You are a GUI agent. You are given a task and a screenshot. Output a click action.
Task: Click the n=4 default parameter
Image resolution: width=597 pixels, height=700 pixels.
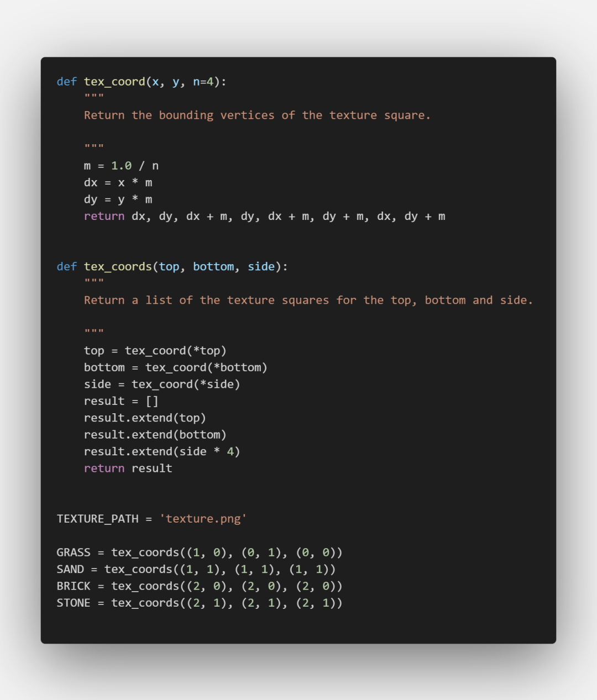tap(203, 82)
